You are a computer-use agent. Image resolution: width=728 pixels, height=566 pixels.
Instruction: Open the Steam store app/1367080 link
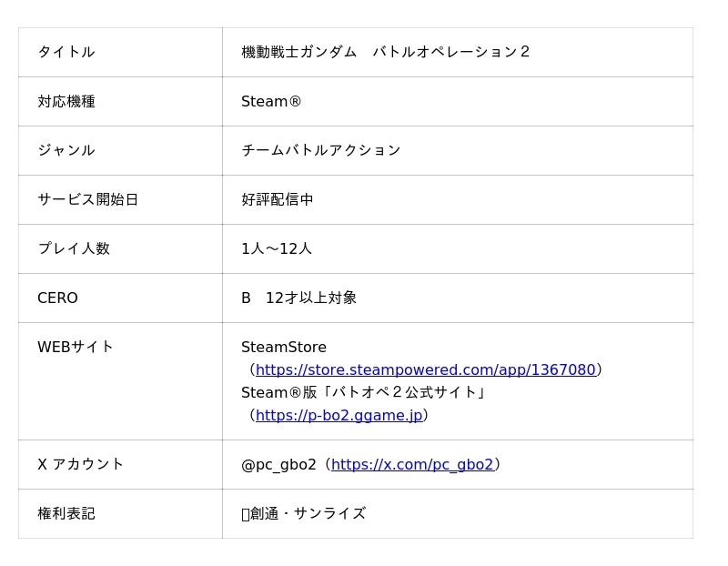tap(425, 369)
